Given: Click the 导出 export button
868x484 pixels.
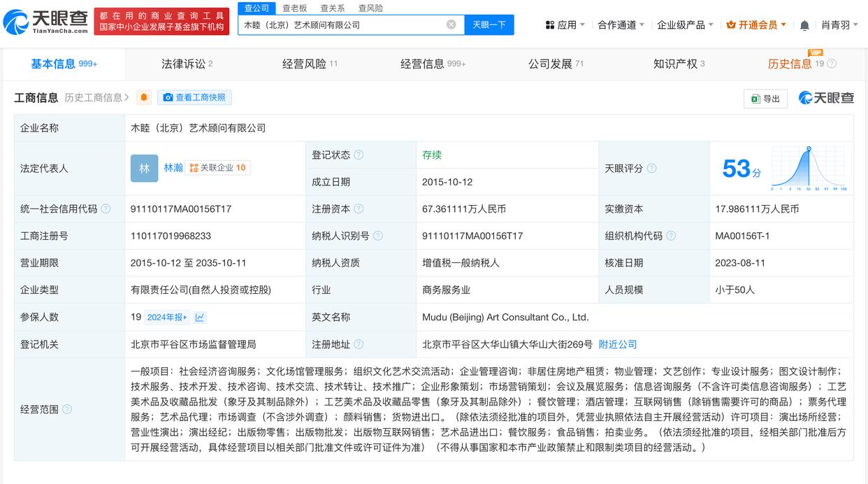Looking at the screenshot, I should [x=765, y=99].
